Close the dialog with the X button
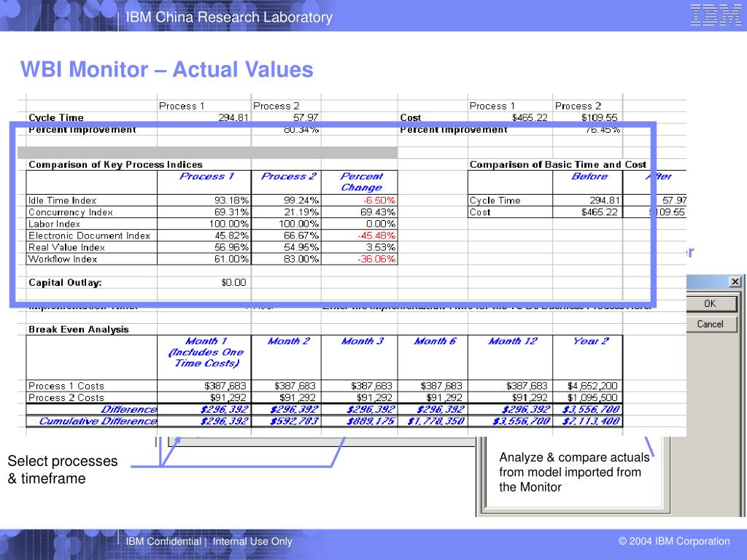Screen dimensions: 747x560 point(735,281)
